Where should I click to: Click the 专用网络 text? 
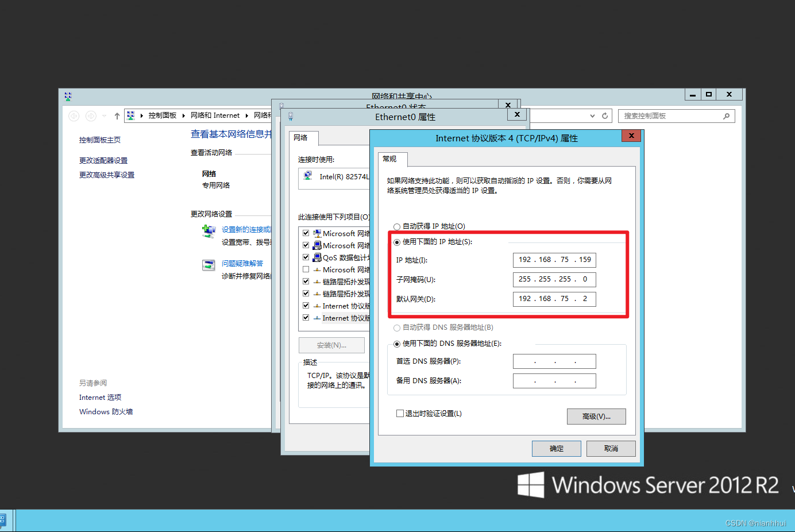[216, 186]
